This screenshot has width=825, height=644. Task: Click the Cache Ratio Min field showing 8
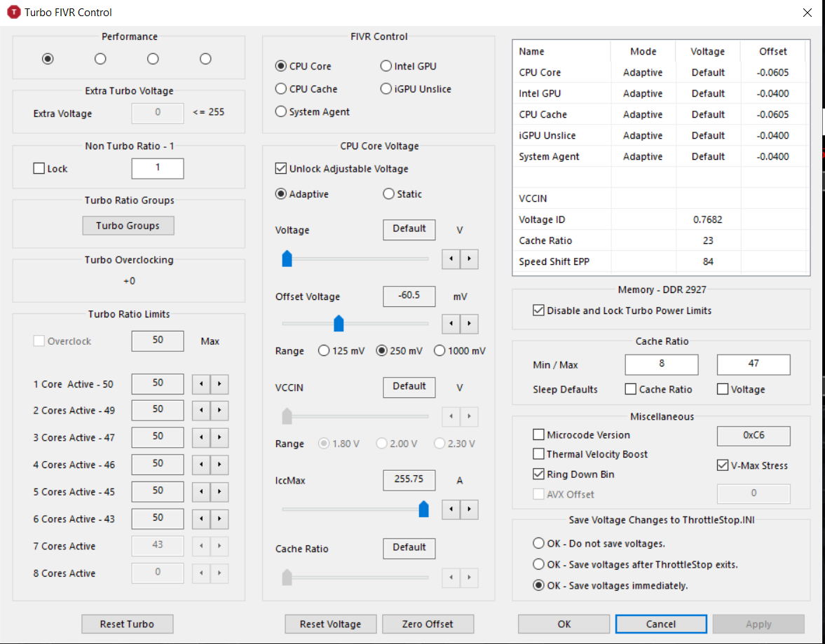662,364
